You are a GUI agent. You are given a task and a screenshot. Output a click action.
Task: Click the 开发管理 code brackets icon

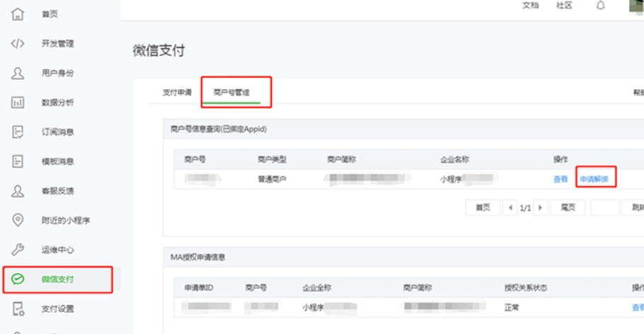(x=17, y=44)
